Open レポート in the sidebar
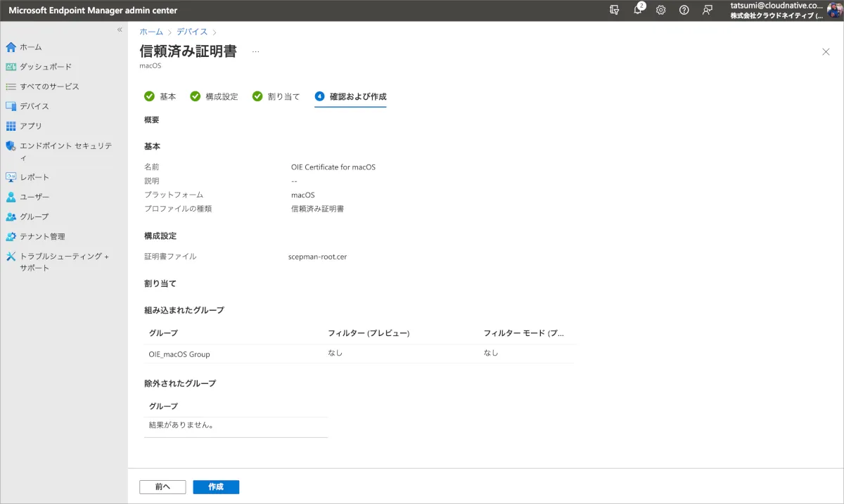The width and height of the screenshot is (844, 504). tap(34, 177)
